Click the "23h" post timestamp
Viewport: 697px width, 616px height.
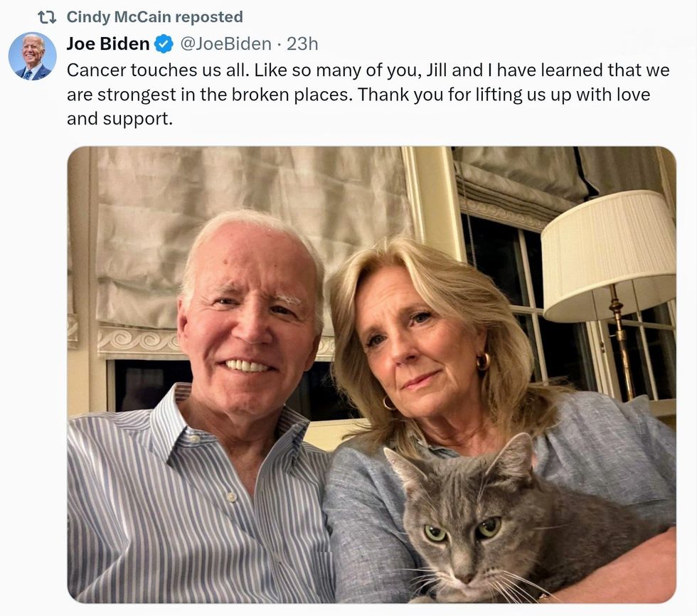[x=302, y=44]
